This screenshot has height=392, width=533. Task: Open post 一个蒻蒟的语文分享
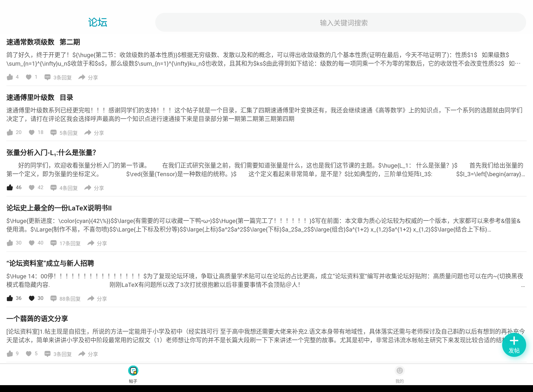[x=37, y=319]
